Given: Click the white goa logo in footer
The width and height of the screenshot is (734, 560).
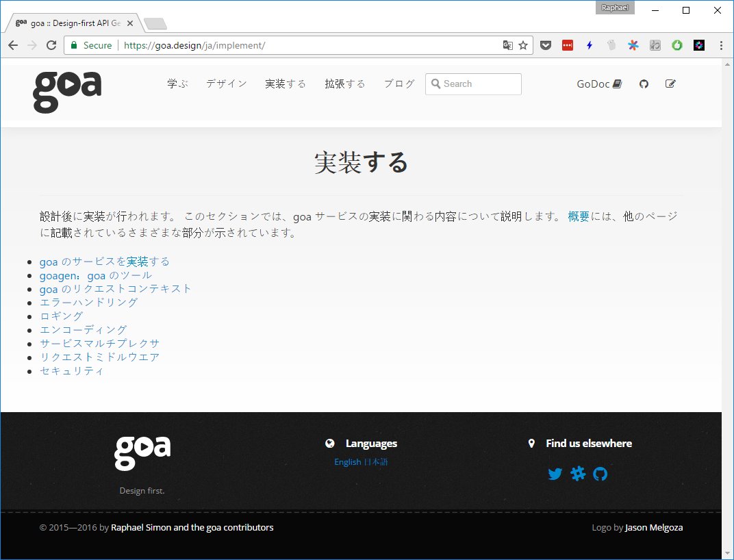Looking at the screenshot, I should 142,453.
